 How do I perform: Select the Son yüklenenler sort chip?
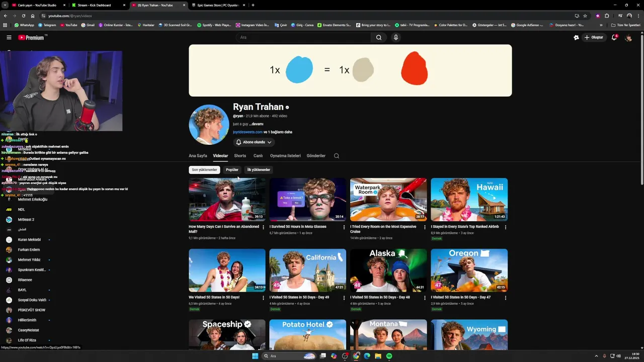click(204, 170)
